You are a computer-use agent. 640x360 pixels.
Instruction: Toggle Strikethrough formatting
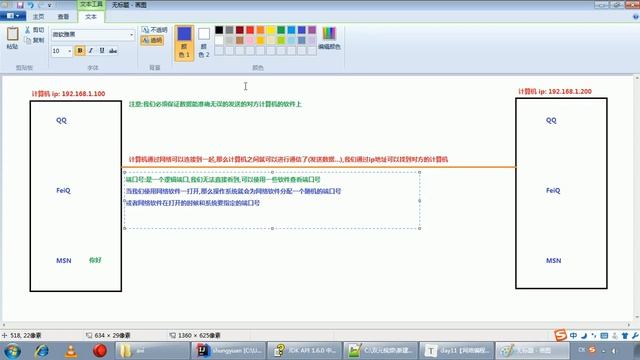(113, 50)
